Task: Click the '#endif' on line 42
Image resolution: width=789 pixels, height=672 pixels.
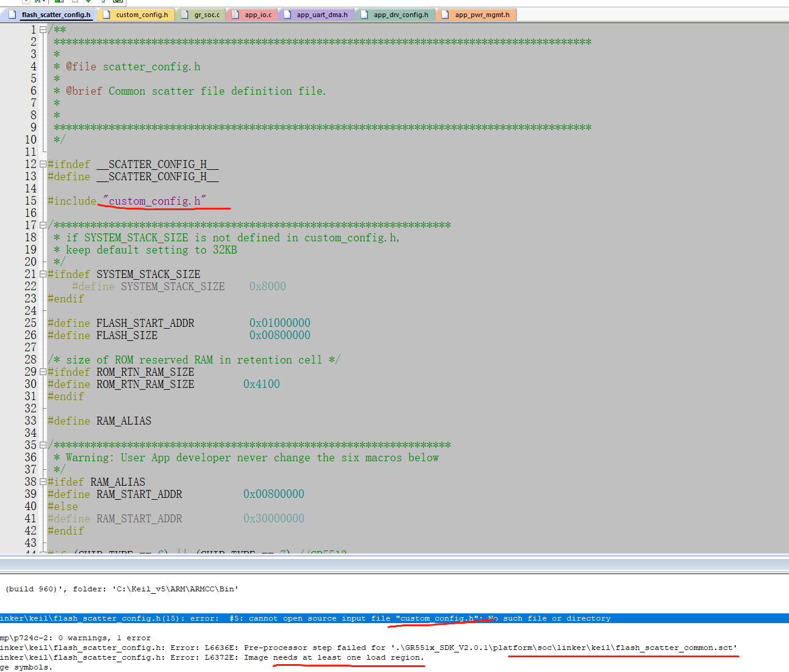Action: 66,530
